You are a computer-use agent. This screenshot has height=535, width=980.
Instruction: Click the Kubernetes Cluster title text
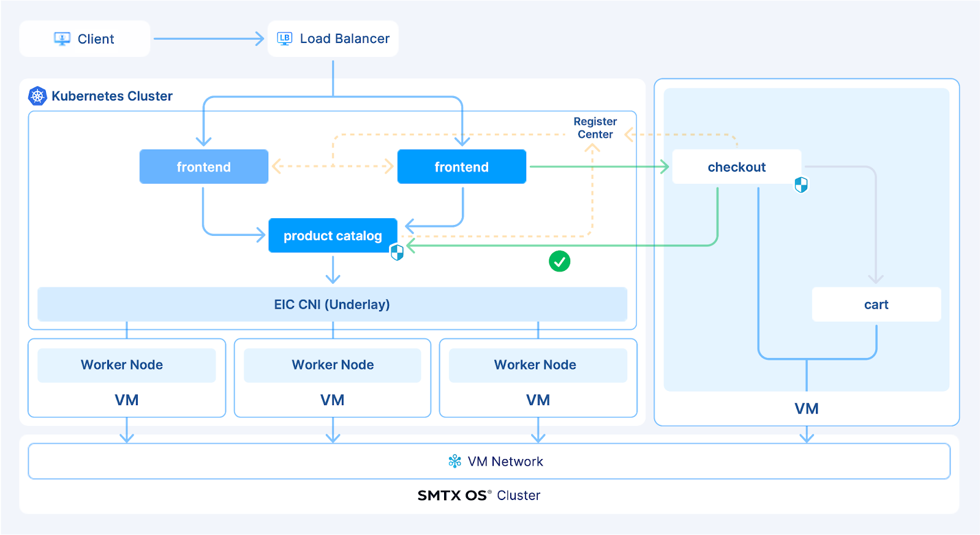click(112, 96)
